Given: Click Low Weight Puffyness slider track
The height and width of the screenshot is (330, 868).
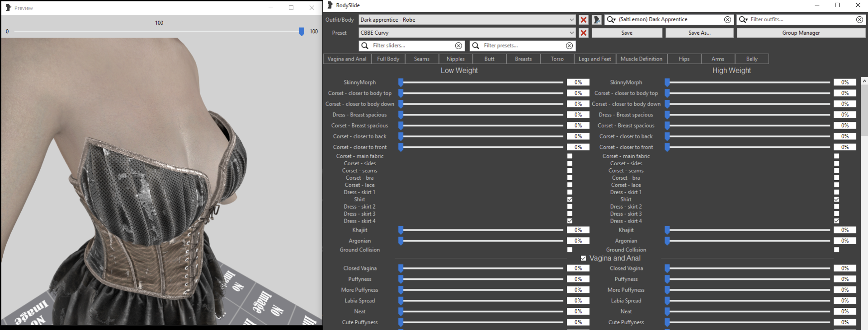Looking at the screenshot, I should tap(481, 279).
